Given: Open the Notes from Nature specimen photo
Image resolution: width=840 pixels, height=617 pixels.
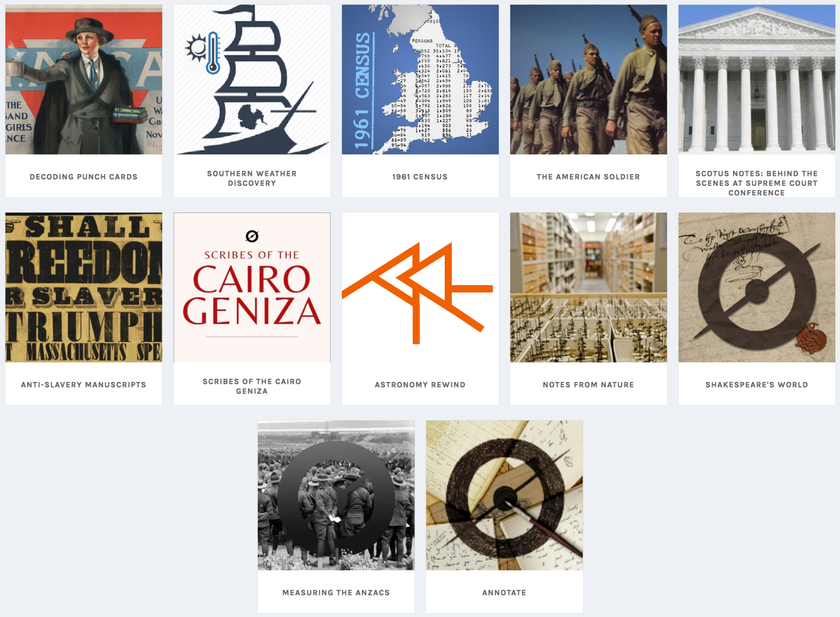Looking at the screenshot, I should (588, 287).
